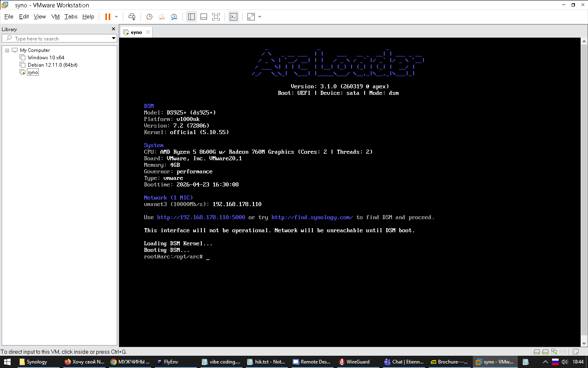Viewport: 588px width, 368px height.
Task: Open the VM menu
Action: coord(56,17)
